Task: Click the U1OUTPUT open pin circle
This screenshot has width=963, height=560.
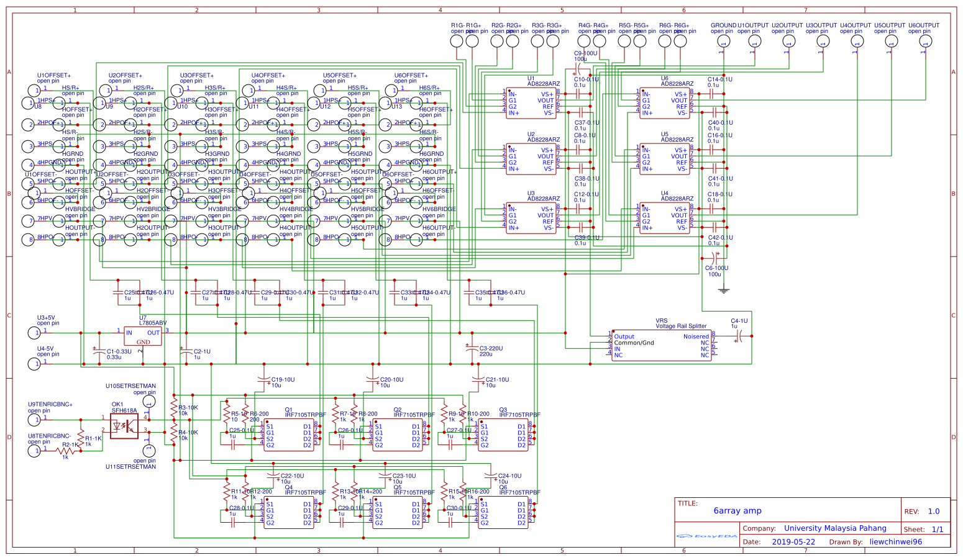Action: click(x=754, y=42)
